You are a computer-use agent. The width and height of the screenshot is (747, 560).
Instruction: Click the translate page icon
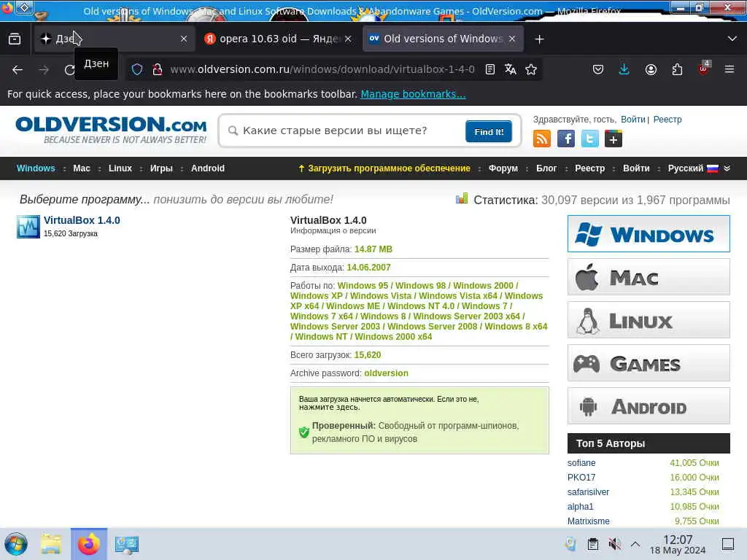510,69
